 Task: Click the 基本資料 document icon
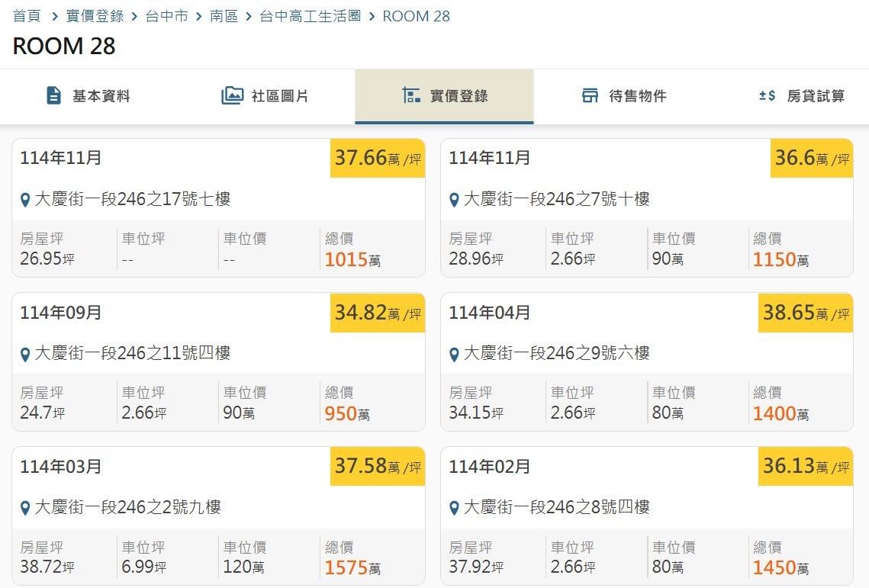pyautogui.click(x=53, y=96)
